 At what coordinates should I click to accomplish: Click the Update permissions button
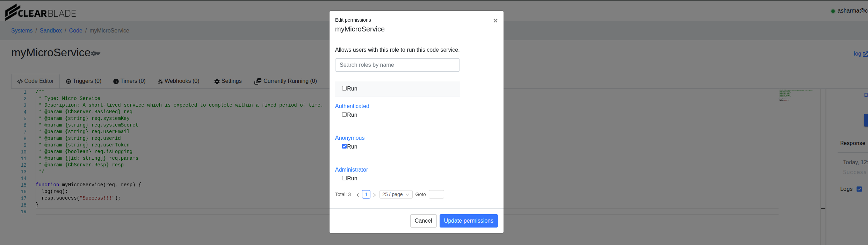pos(468,221)
